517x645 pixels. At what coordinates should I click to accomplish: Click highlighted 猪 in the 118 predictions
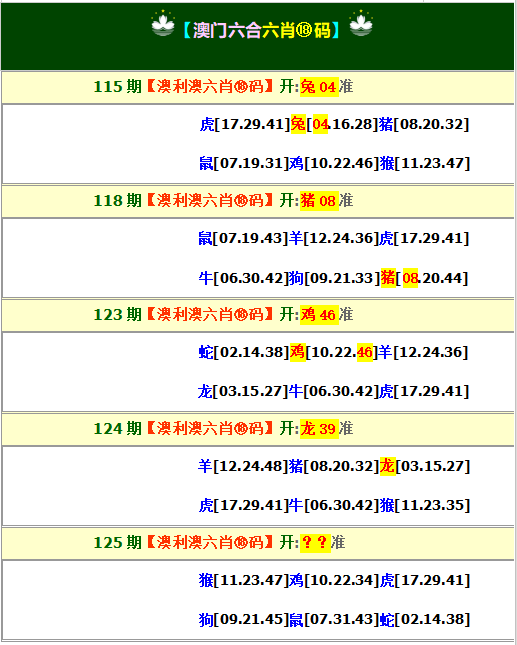coord(388,278)
